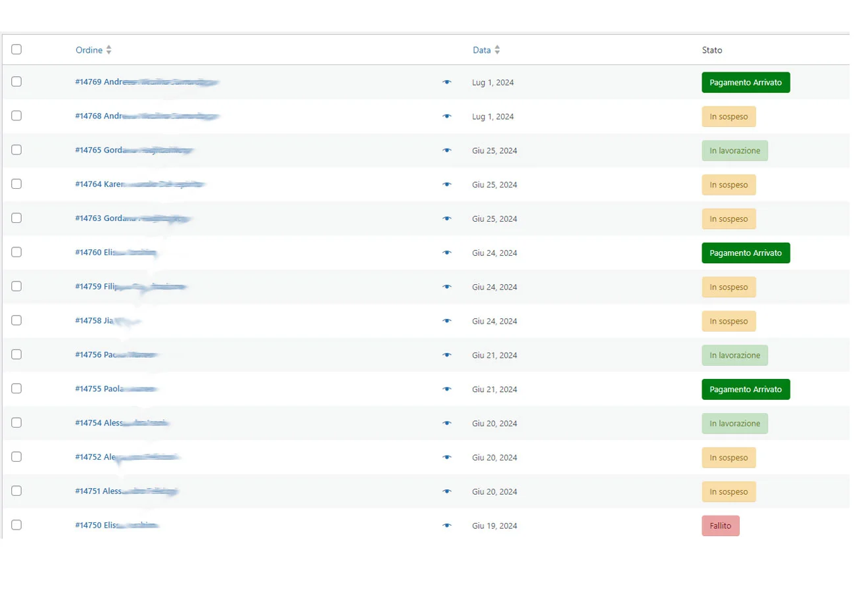Sort the table by Data column
Image resolution: width=868 pixels, height=592 pixels.
point(487,50)
